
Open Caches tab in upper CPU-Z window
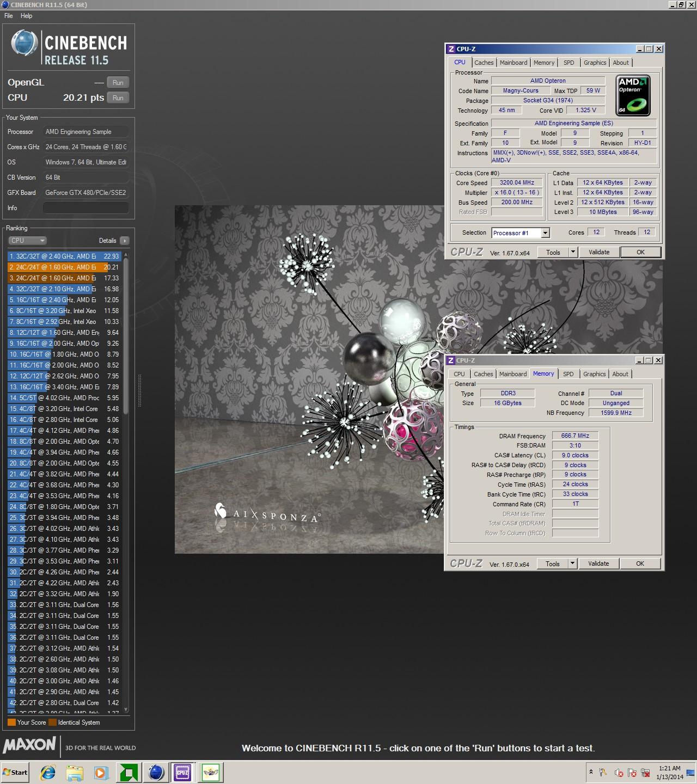point(484,63)
